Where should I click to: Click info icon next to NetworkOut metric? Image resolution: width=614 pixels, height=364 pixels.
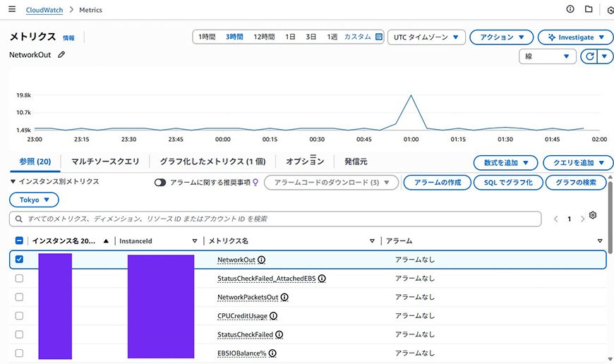(x=262, y=260)
